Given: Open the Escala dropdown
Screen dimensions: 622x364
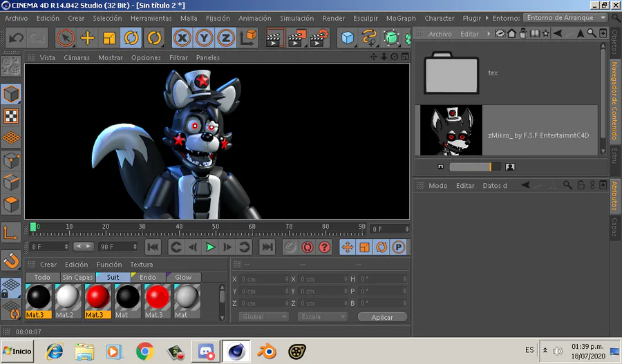Looking at the screenshot, I should point(323,317).
